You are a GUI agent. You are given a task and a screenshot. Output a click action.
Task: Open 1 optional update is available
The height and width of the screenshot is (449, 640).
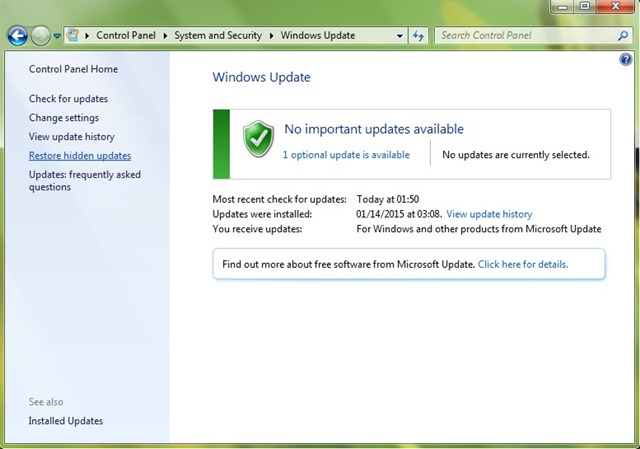click(346, 155)
